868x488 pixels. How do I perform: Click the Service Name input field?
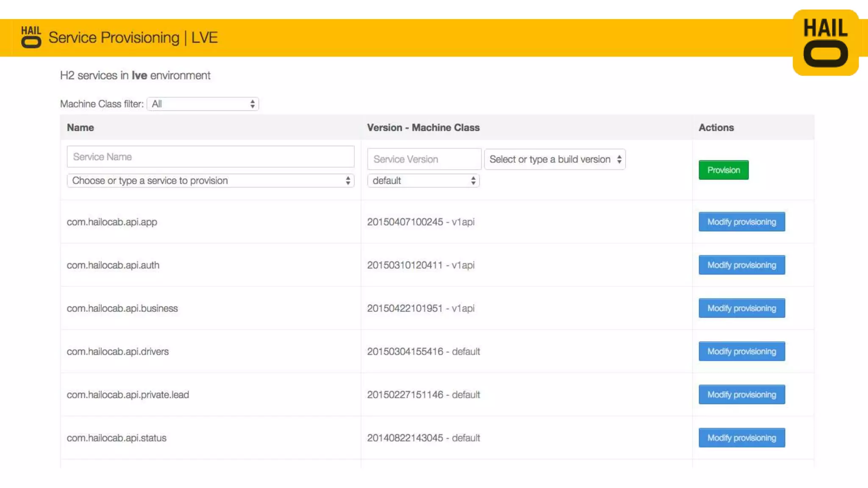(210, 157)
